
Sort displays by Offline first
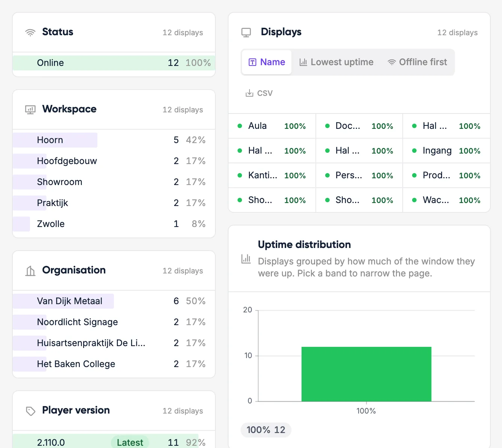pyautogui.click(x=417, y=62)
